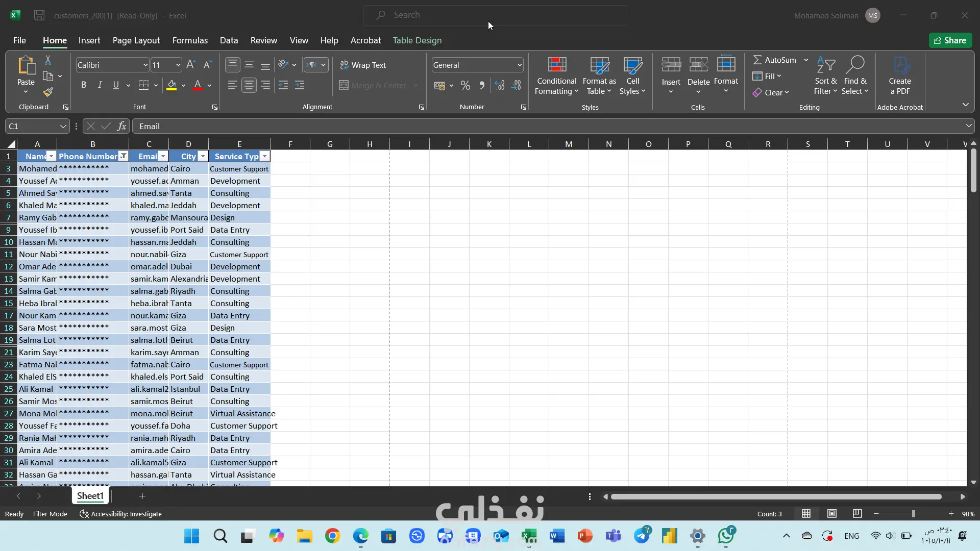Screen dimensions: 980x551
Task: Click the Percent Style icon
Action: point(465,86)
